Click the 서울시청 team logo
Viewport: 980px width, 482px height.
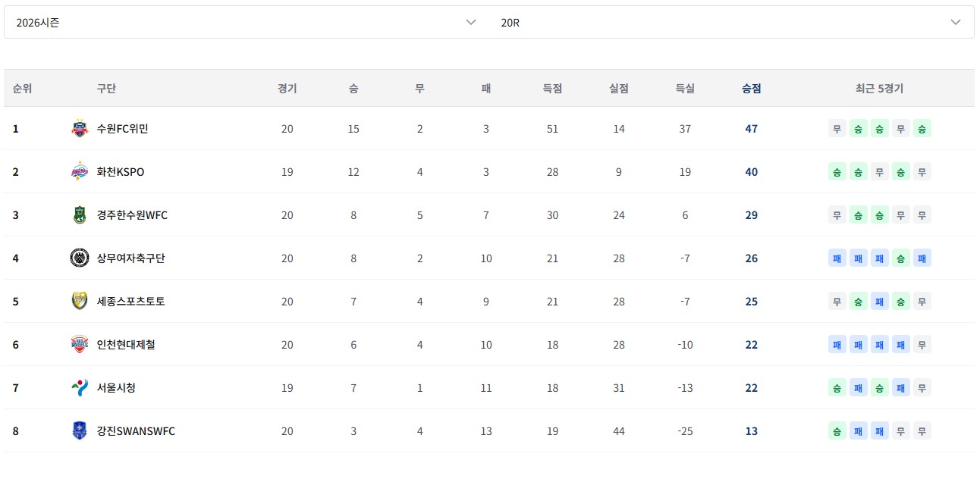(x=79, y=388)
